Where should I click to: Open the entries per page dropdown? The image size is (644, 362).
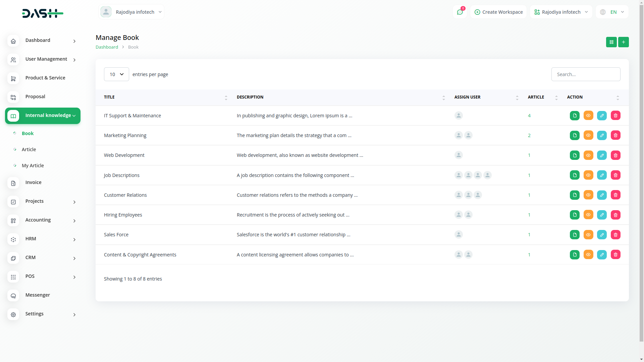pos(116,74)
